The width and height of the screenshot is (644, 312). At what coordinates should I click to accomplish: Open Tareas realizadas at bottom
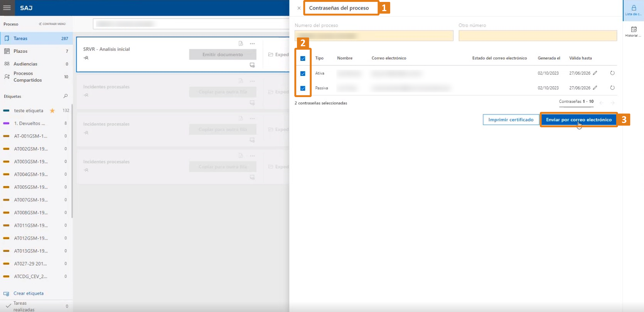pyautogui.click(x=36, y=306)
